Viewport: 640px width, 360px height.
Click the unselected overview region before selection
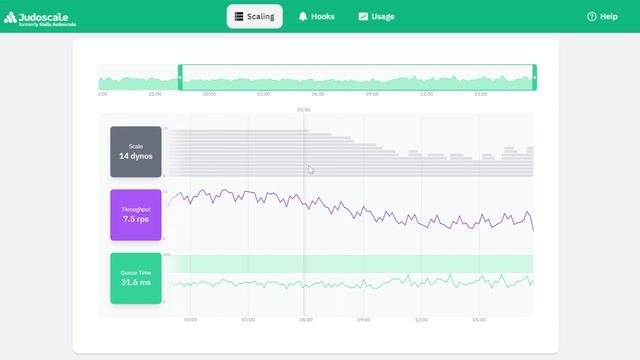click(x=138, y=77)
